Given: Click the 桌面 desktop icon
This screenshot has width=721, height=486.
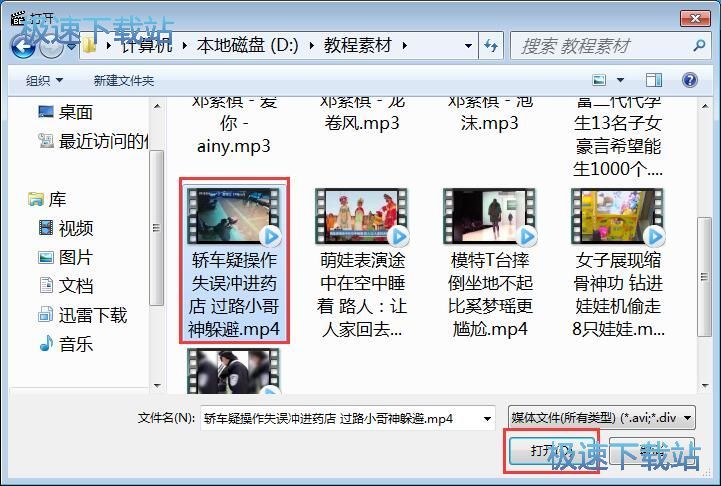Looking at the screenshot, I should point(46,112).
